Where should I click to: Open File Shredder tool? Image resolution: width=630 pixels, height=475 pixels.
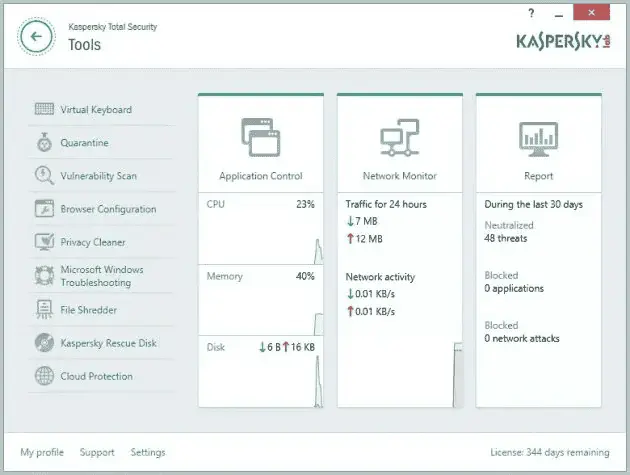point(88,310)
